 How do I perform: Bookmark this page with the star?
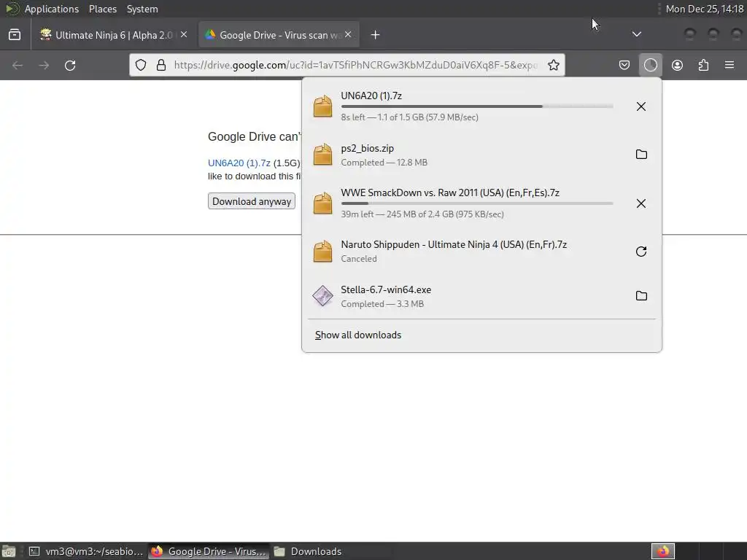[x=553, y=65]
